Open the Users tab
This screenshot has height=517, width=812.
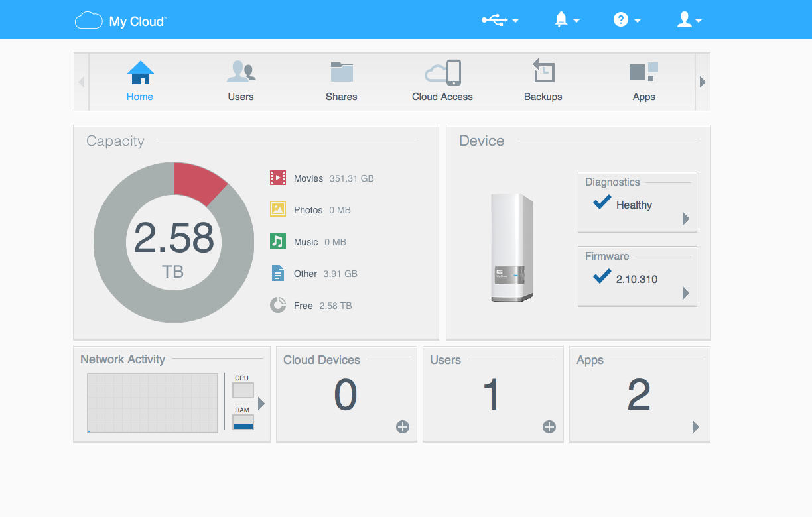tap(241, 82)
